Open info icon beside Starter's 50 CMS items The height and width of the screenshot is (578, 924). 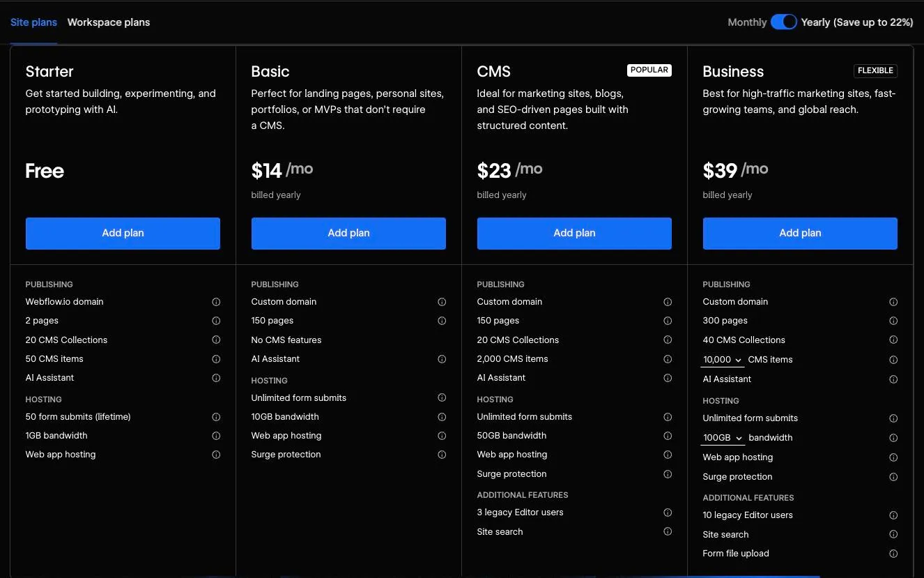(216, 359)
